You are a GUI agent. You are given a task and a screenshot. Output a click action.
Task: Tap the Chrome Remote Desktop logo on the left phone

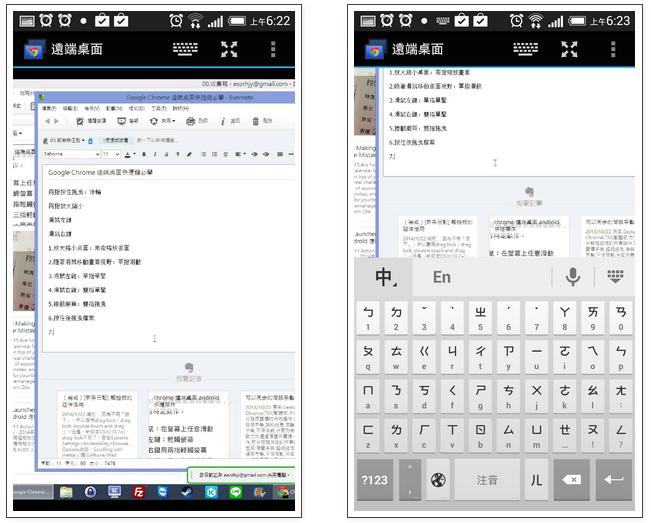click(34, 50)
